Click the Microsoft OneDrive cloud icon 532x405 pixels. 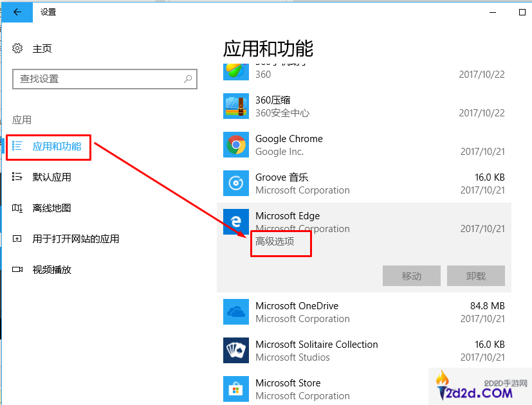point(235,312)
